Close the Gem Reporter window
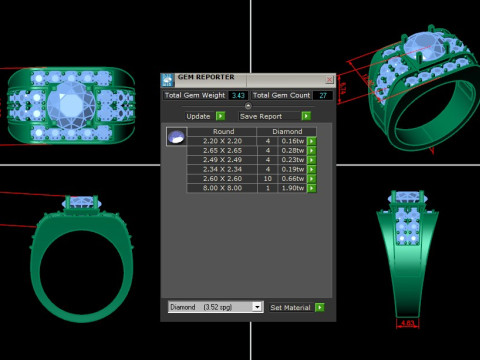480x360 pixels. (x=329, y=80)
